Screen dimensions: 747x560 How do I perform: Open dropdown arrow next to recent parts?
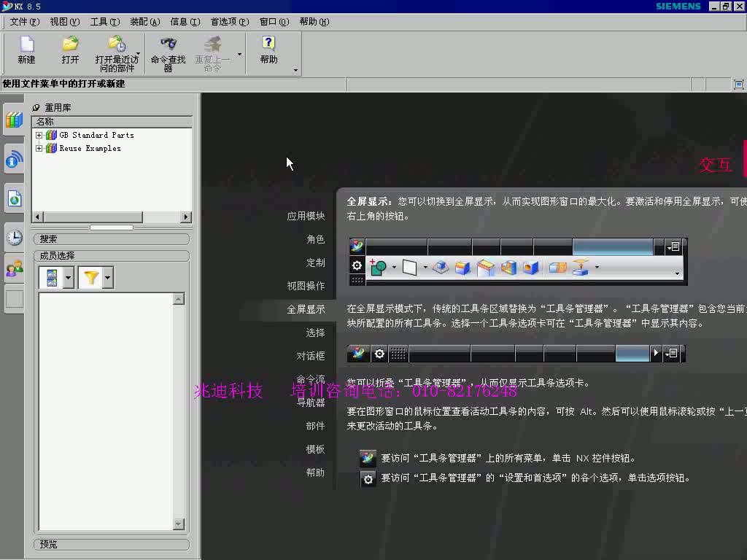point(138,53)
